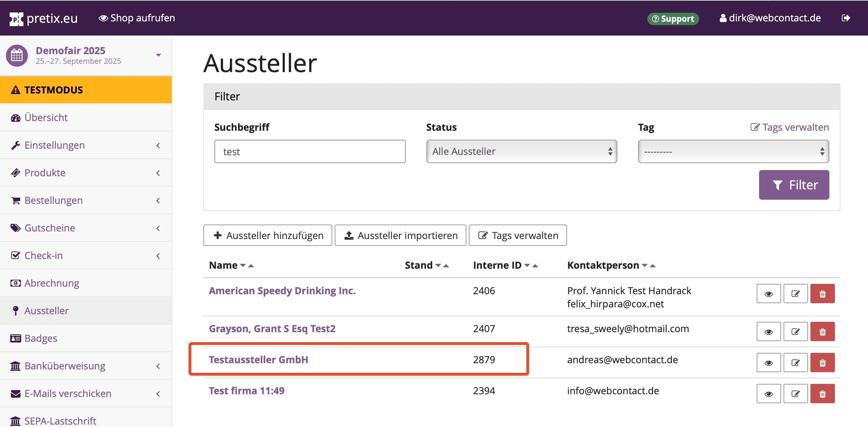View Test firma 11:49 eye icon
868x427 pixels.
769,394
